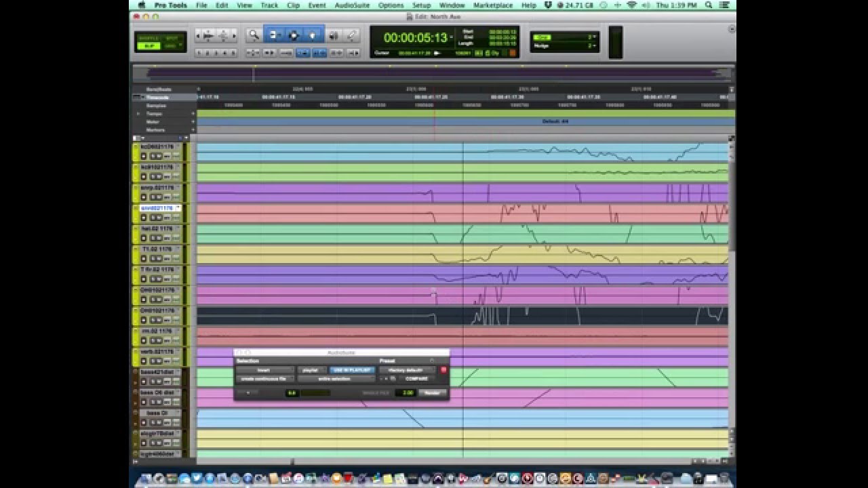Enable Shuffle edit mode
The height and width of the screenshot is (488, 868).
coord(147,38)
